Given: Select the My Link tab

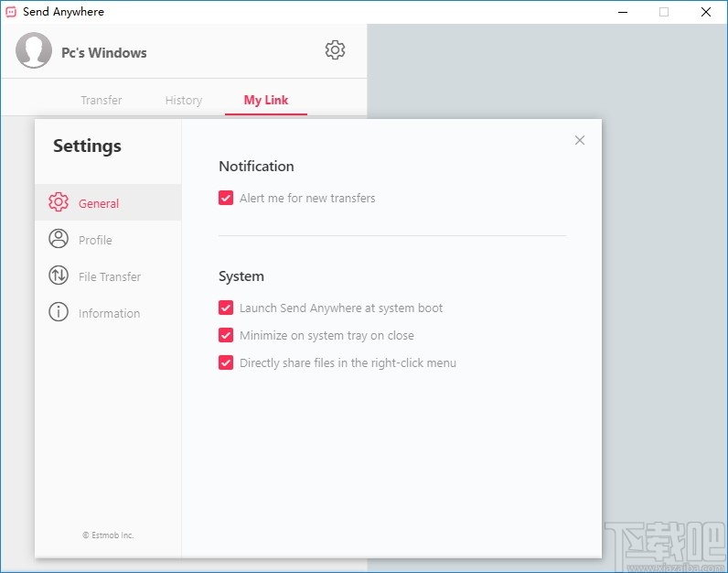Looking at the screenshot, I should point(266,100).
